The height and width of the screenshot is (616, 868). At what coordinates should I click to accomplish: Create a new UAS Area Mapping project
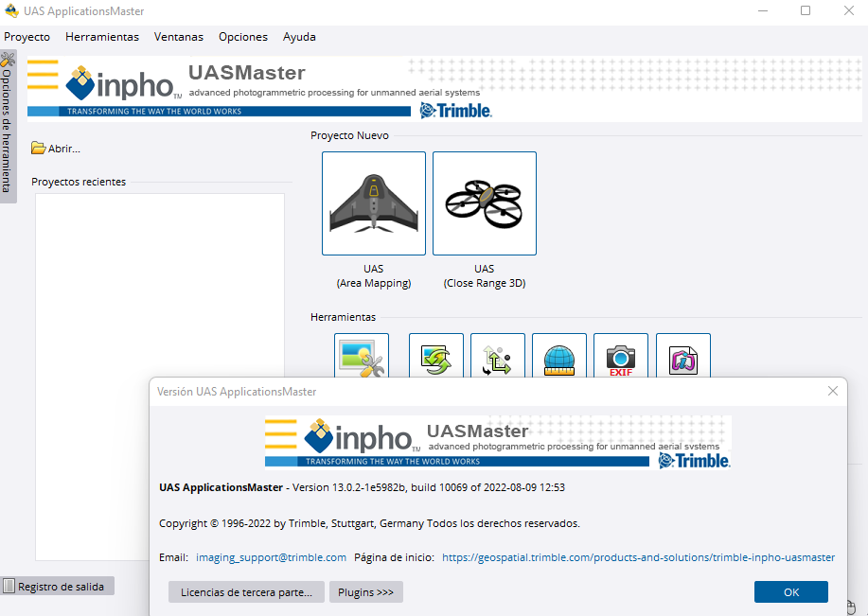click(374, 203)
